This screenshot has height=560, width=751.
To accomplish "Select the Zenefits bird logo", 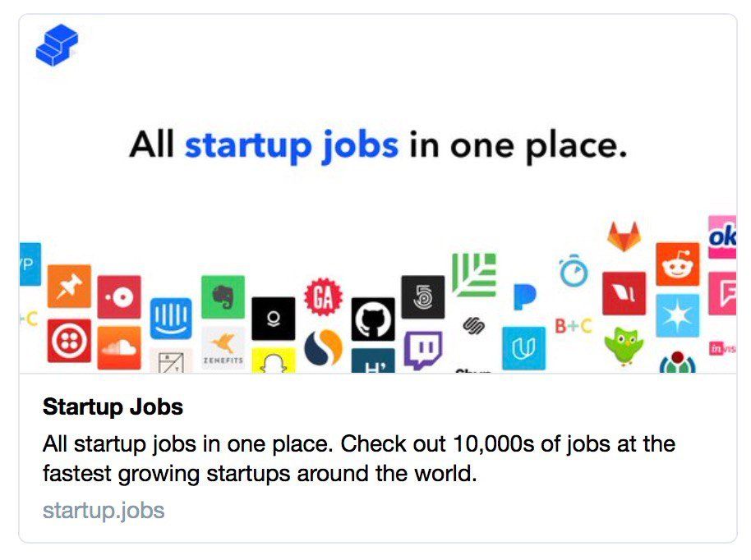I will (x=223, y=348).
